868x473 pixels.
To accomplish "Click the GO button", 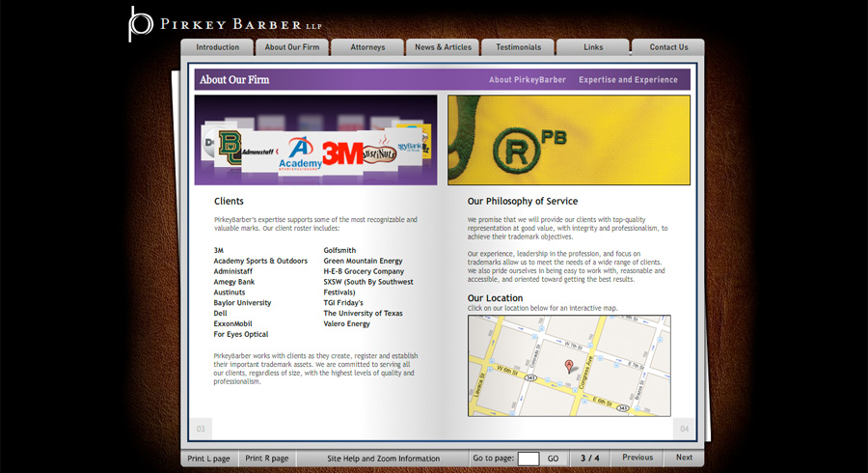I will (553, 459).
